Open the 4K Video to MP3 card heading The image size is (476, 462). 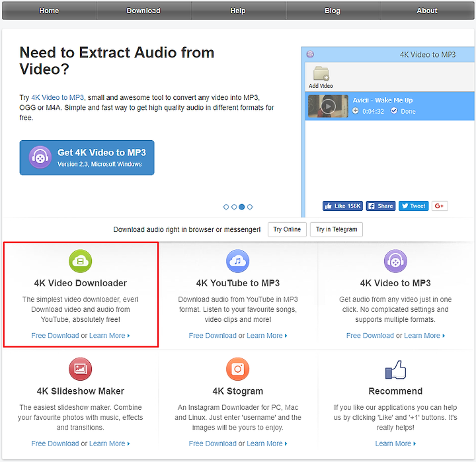click(395, 283)
